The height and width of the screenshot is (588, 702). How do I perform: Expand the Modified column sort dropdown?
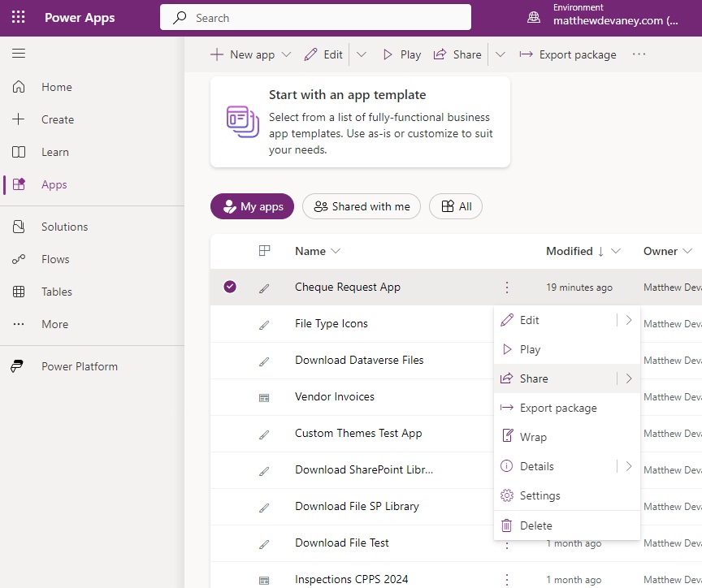[x=616, y=251]
